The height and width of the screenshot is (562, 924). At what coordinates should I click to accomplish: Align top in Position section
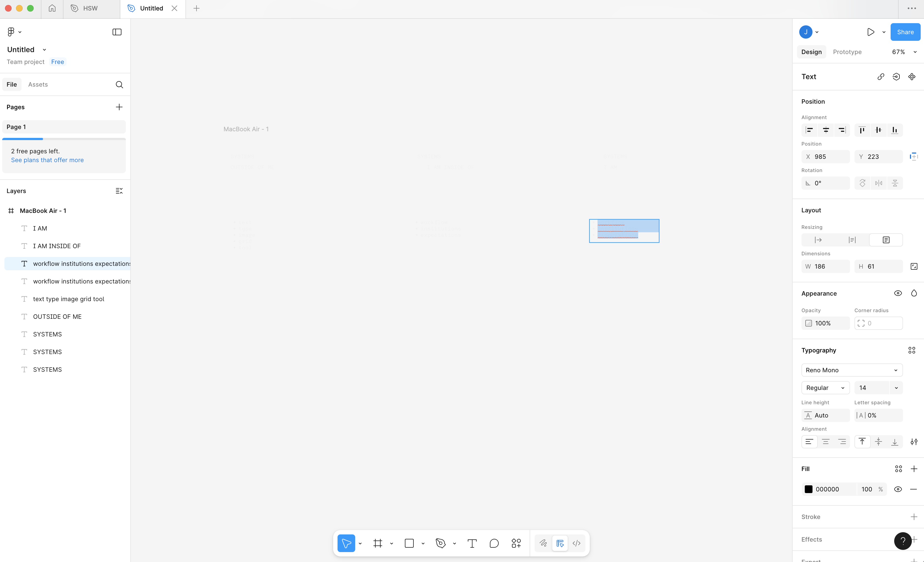click(x=862, y=130)
